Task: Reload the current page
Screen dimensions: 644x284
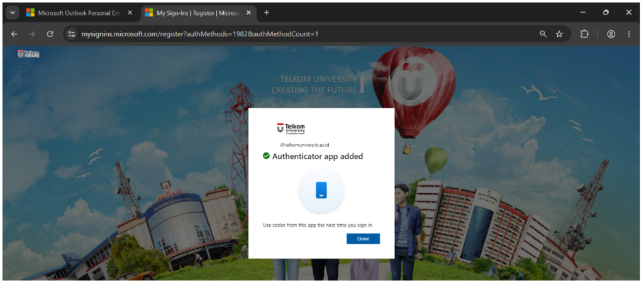Action: (50, 34)
